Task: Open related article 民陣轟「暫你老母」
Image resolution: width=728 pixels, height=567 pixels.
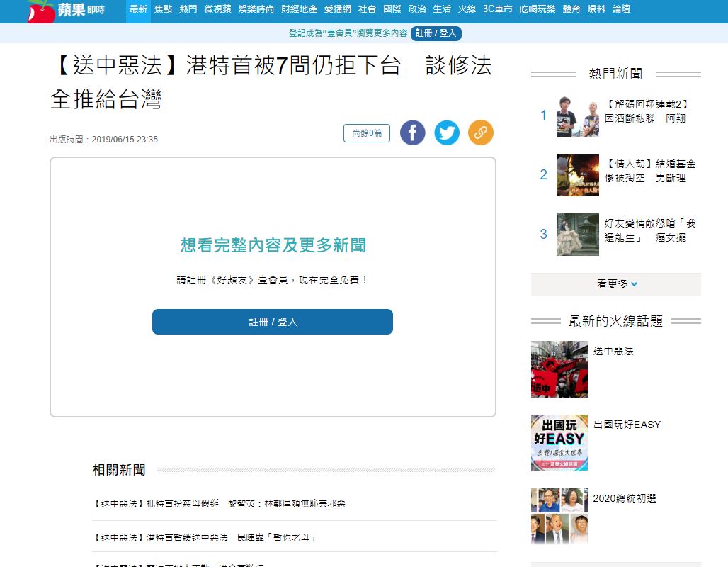Action: tap(204, 538)
